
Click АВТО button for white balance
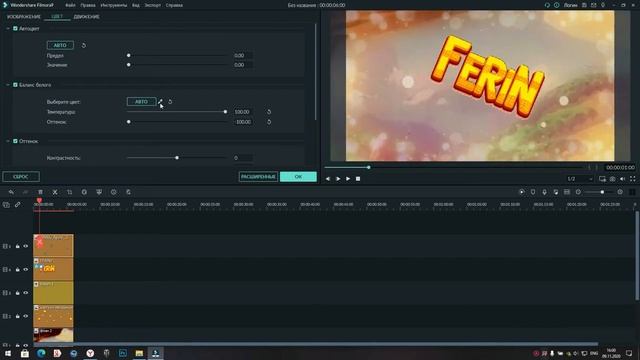[x=141, y=102]
